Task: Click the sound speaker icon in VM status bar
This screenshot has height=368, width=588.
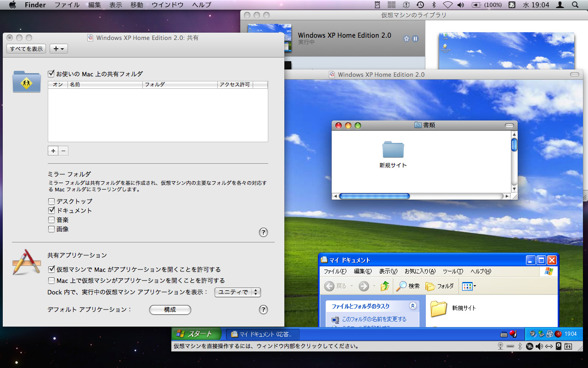Action: [x=539, y=346]
